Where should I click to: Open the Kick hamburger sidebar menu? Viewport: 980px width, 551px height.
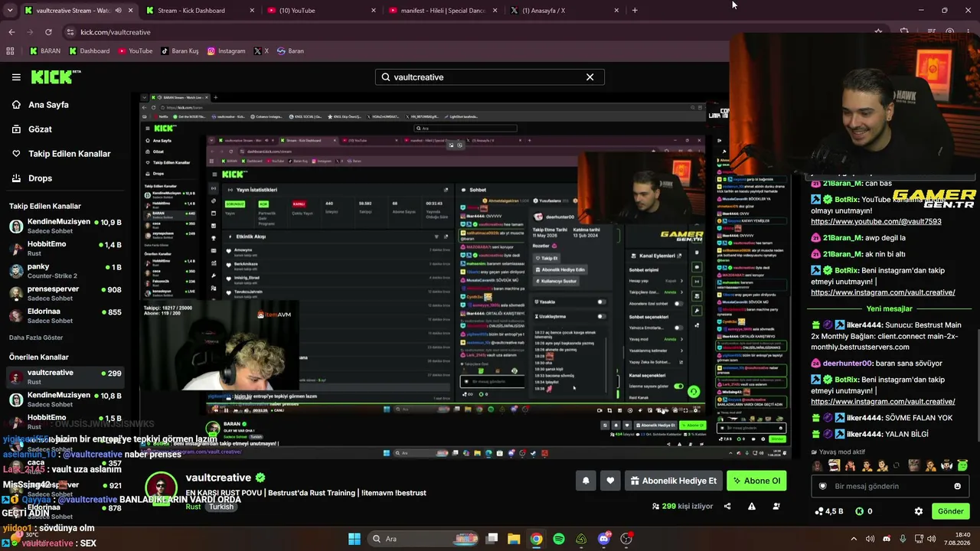16,77
